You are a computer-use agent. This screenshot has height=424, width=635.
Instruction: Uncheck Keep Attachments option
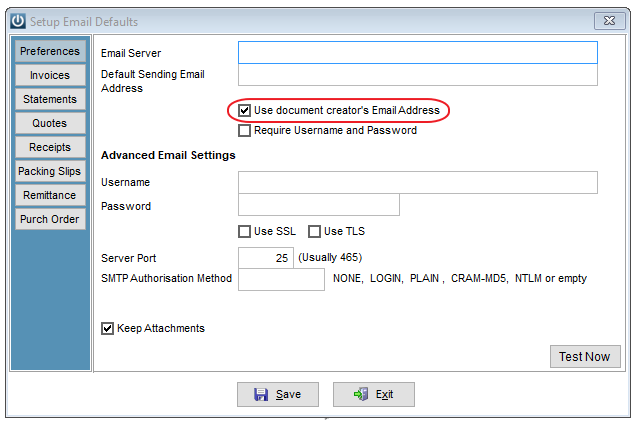107,328
